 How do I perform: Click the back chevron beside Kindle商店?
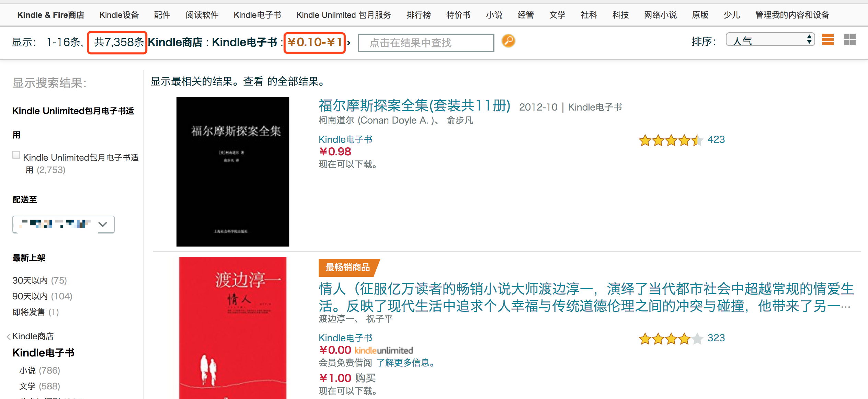(x=9, y=337)
